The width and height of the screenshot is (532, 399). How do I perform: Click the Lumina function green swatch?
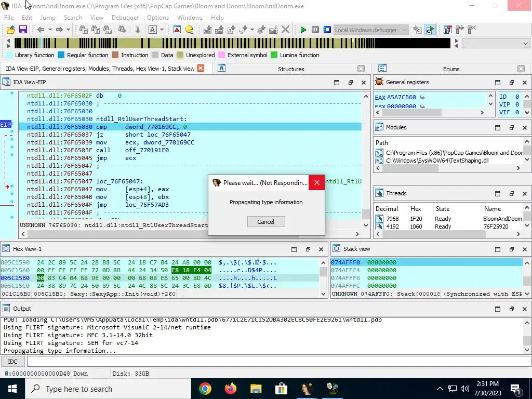pos(274,55)
